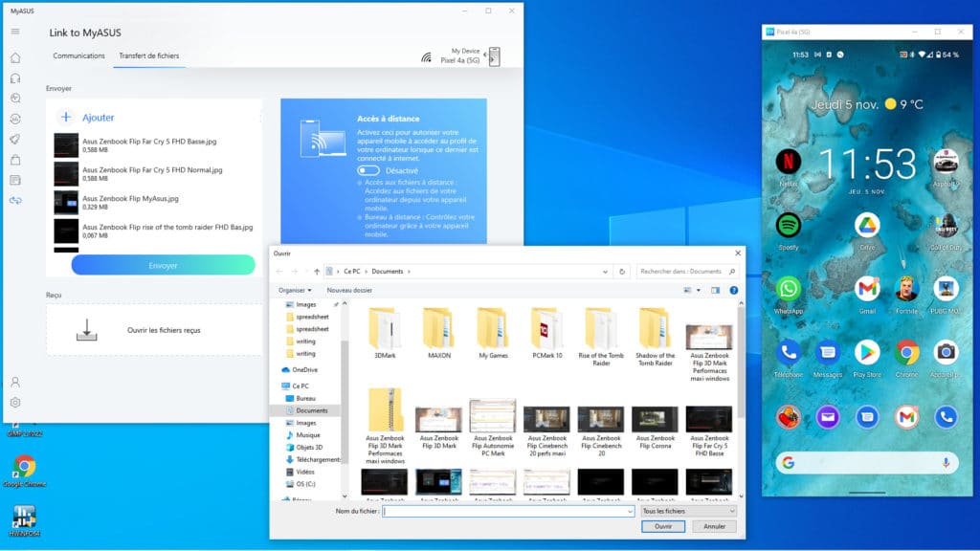Expand the address bar history dropdown

pos(605,271)
